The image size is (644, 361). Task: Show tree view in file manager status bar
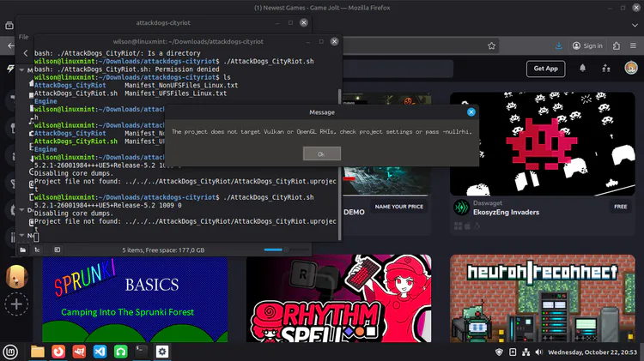point(37,250)
